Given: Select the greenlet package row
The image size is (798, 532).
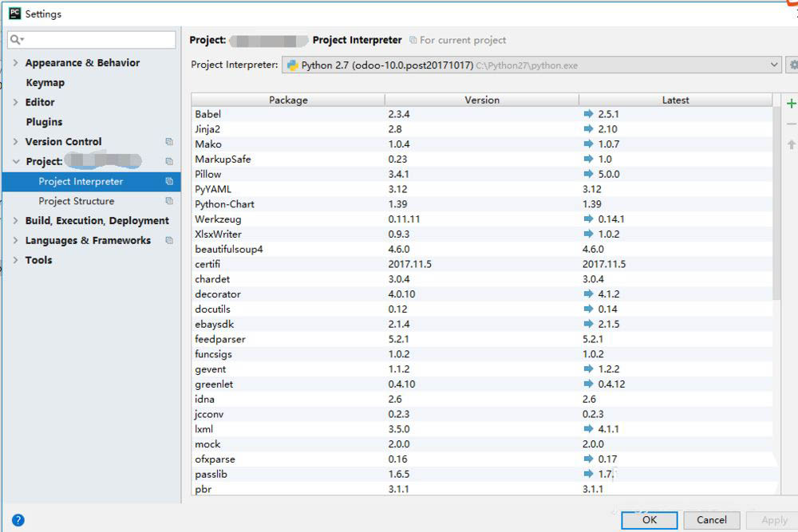Looking at the screenshot, I should click(x=482, y=384).
